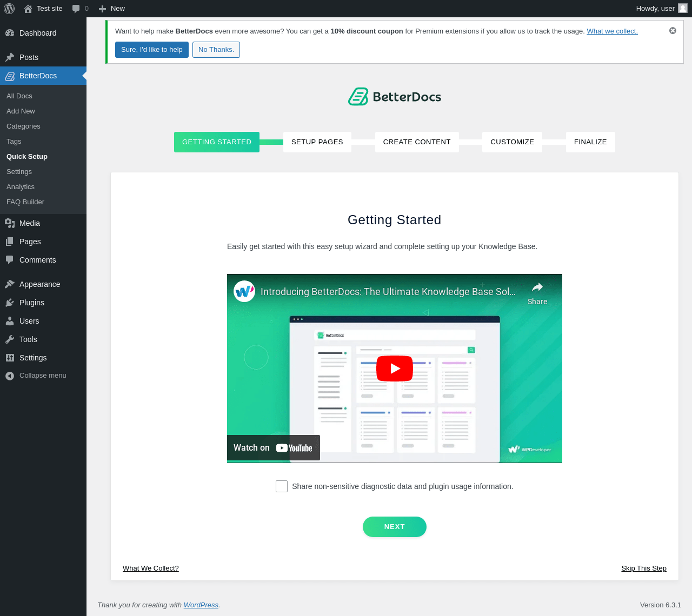
Task: Select the Setup Pages wizard step
Action: pos(317,142)
